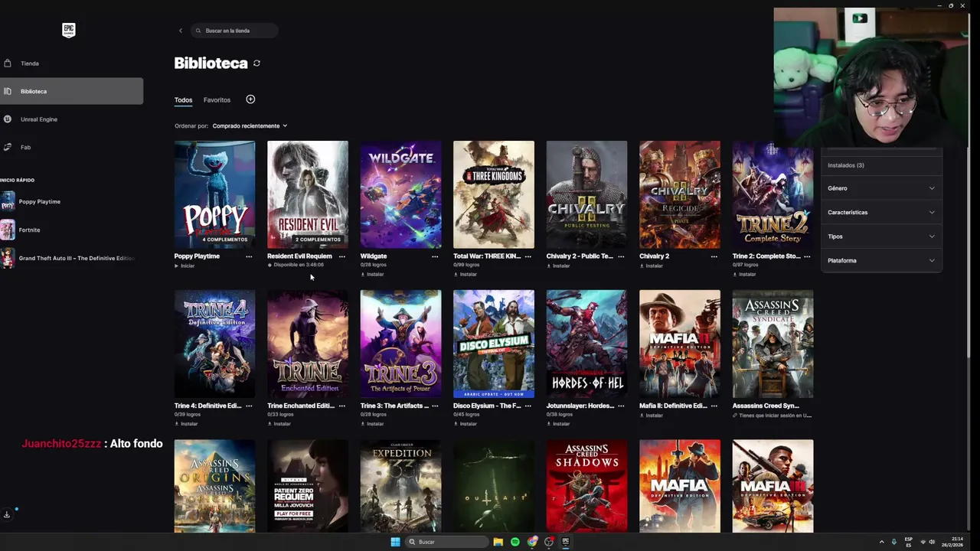Screen dimensions: 980x551
Task: Open Trine 2: Complete Story options menu
Action: point(807,256)
